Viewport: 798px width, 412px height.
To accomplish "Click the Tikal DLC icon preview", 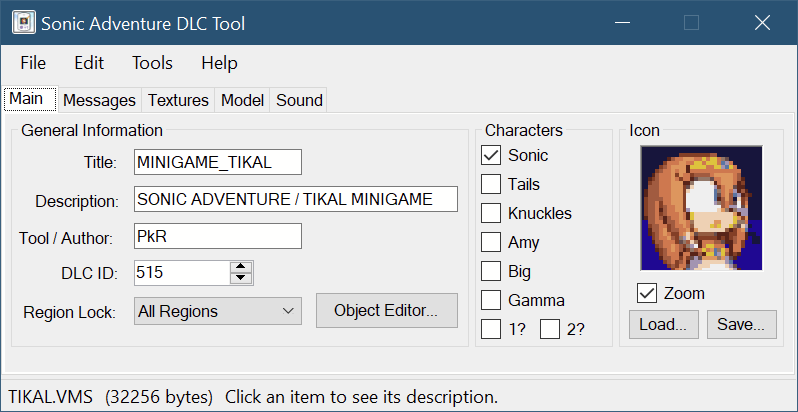I will pos(701,208).
